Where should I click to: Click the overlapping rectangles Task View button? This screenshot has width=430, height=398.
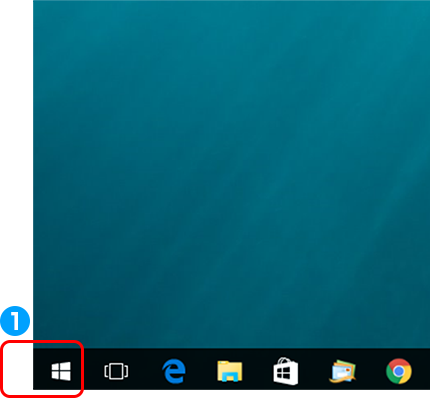pyautogui.click(x=116, y=371)
